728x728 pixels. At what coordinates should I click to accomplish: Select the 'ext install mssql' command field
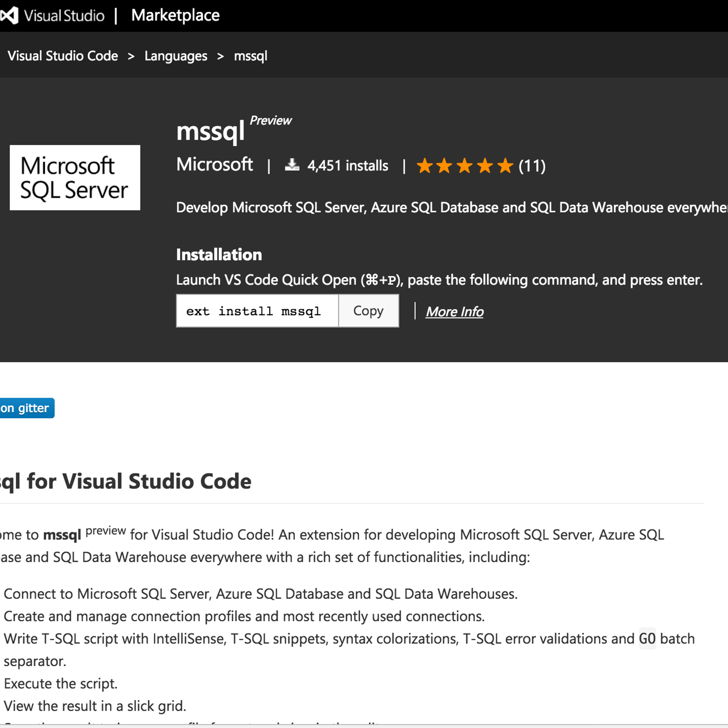258,311
